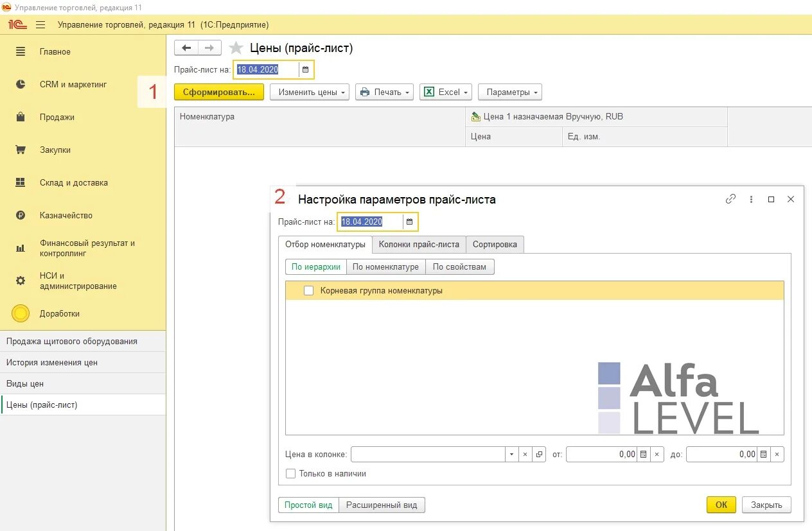Click main Прайс-лист на date field

coord(266,69)
